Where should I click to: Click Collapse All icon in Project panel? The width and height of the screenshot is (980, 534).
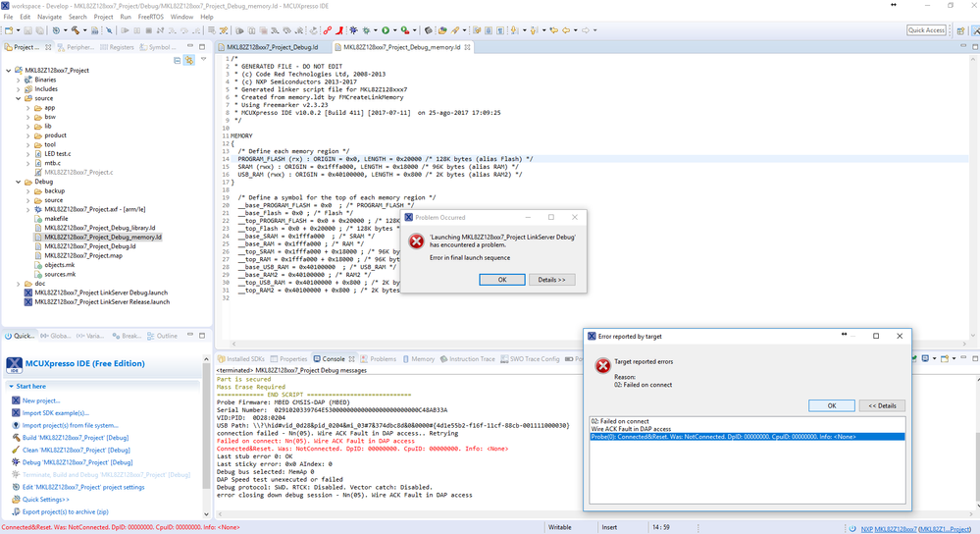(177, 61)
